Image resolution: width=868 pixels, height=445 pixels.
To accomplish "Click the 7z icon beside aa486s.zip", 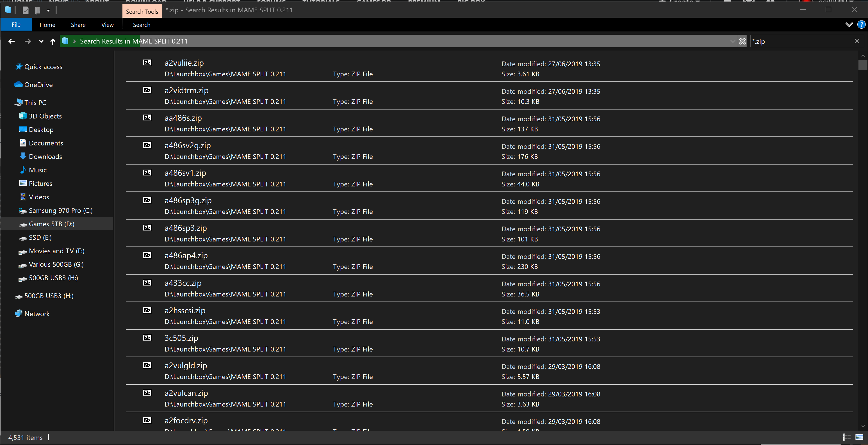I will (x=147, y=118).
